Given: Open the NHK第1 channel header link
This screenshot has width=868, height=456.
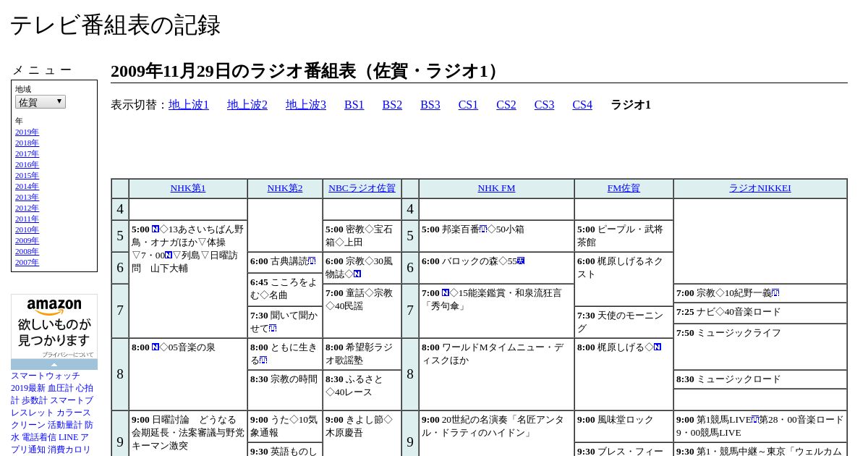Looking at the screenshot, I should [188, 188].
